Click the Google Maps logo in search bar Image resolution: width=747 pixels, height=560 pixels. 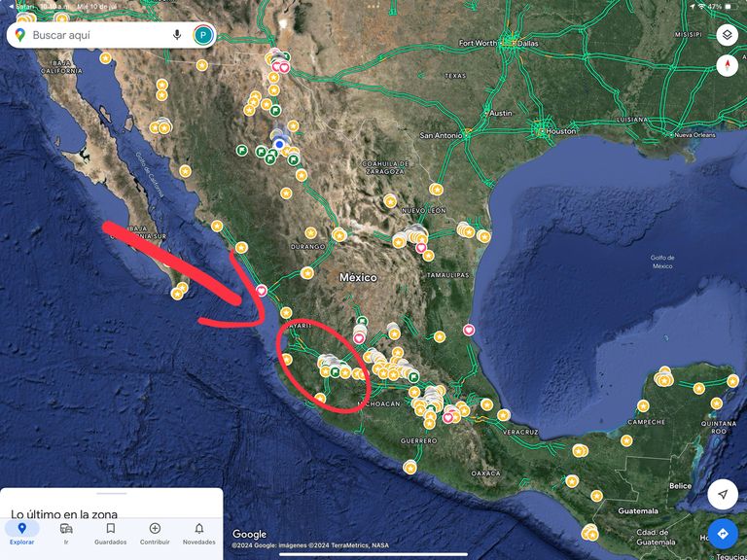(x=20, y=35)
